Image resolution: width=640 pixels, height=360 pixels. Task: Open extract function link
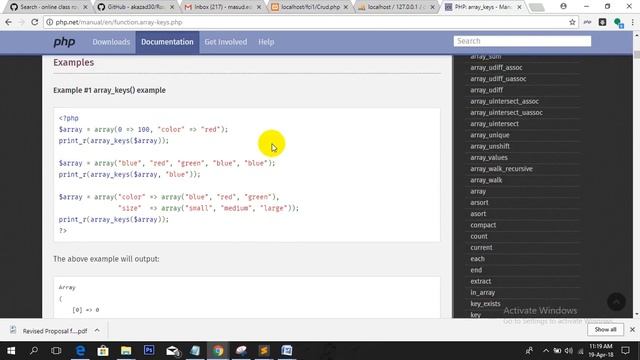point(480,281)
